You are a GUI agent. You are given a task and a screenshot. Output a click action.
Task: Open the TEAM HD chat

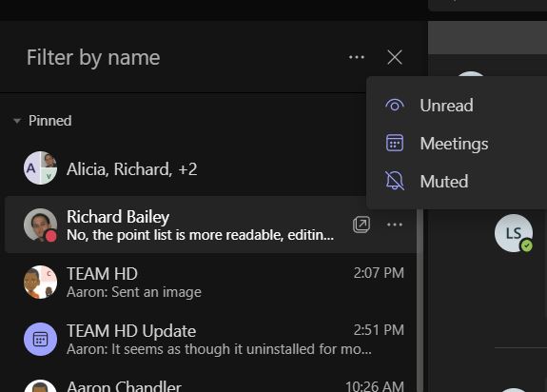coord(211,283)
